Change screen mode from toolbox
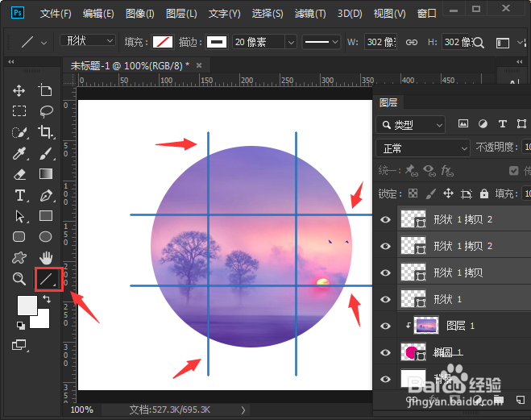 (x=19, y=345)
